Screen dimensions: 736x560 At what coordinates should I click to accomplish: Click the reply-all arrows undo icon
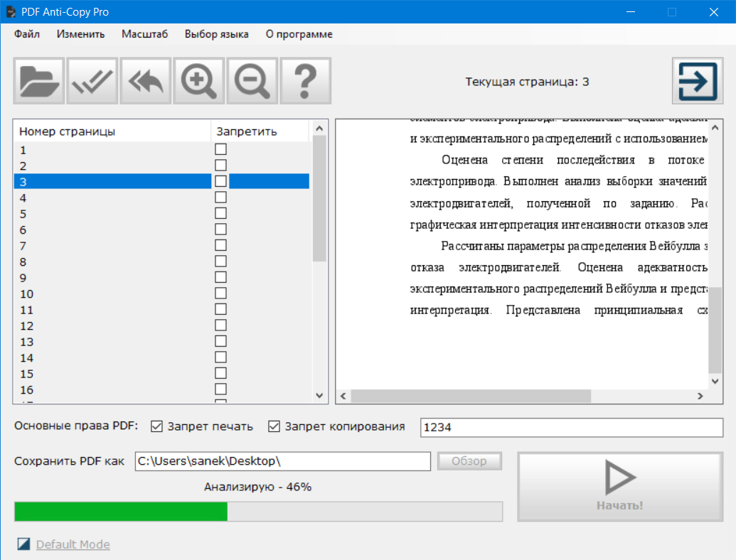click(146, 82)
